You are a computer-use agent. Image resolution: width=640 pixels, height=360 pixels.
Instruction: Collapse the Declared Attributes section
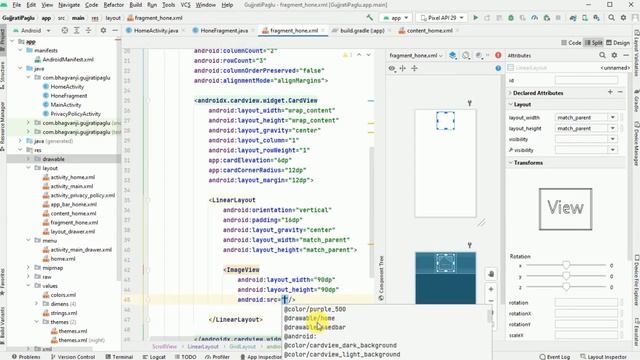(x=510, y=93)
